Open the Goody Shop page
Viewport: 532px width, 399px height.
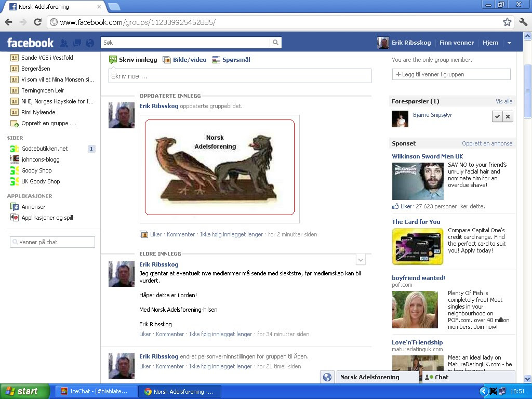coord(36,170)
